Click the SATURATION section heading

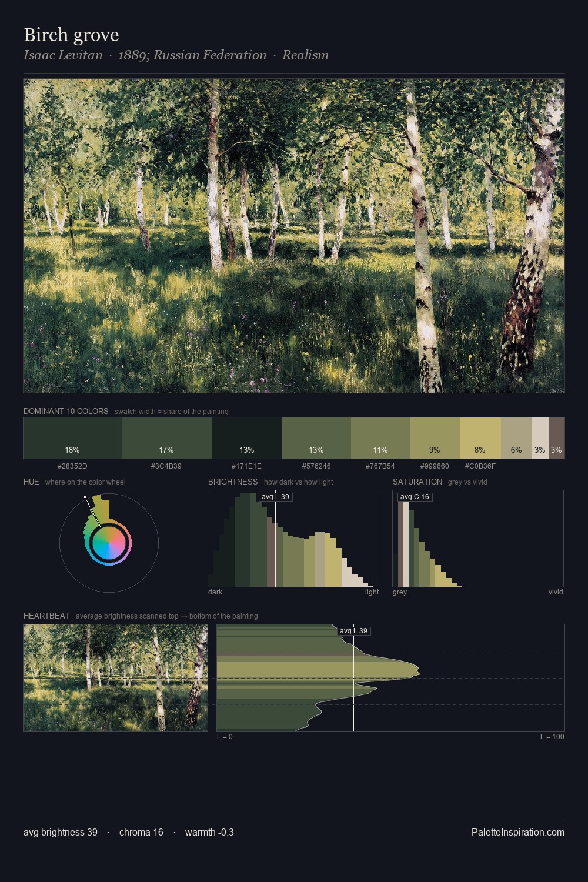coord(417,482)
